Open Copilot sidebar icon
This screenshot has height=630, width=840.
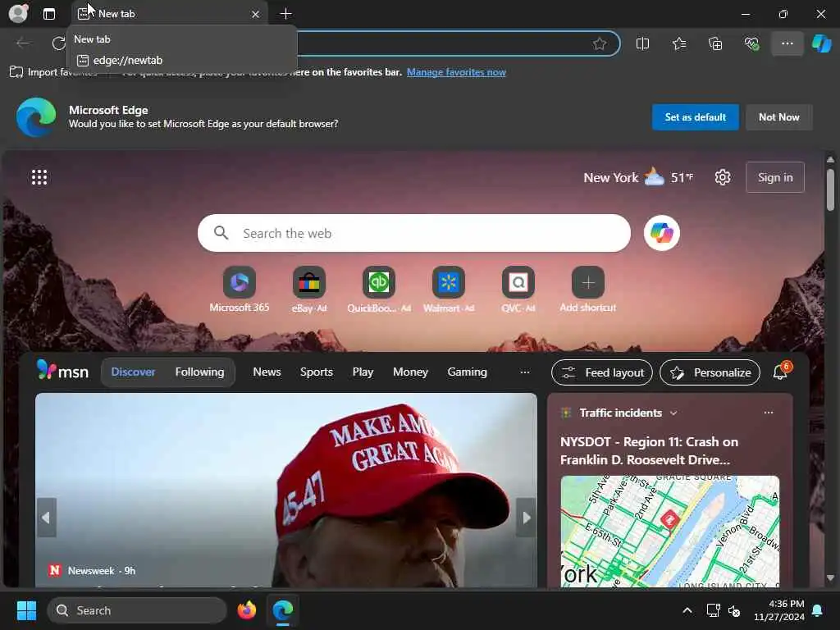821,43
